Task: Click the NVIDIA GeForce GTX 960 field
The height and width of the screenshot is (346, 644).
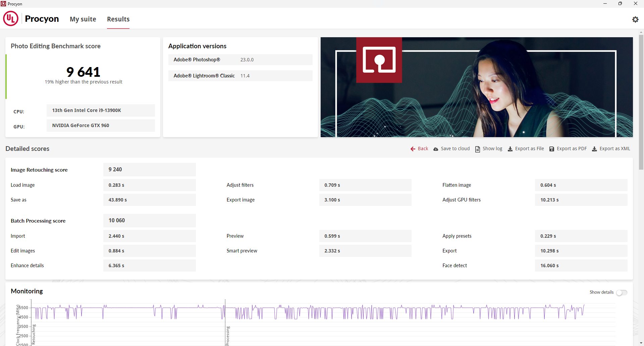Action: tap(101, 125)
